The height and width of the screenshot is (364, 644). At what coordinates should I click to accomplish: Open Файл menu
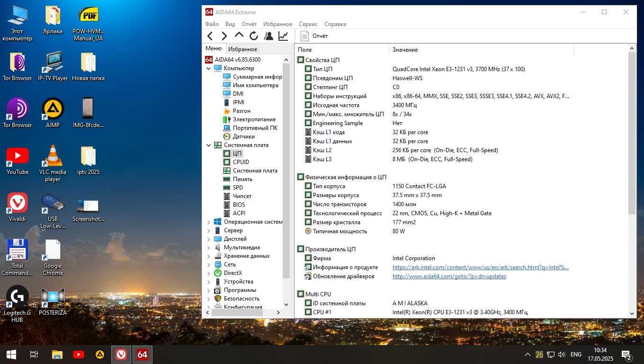point(212,24)
